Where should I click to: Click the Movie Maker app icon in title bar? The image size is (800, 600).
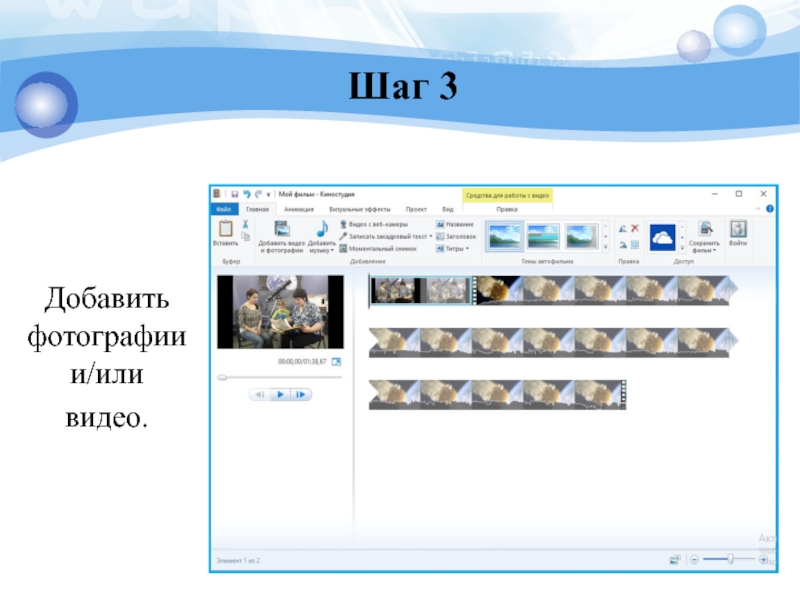[217, 194]
